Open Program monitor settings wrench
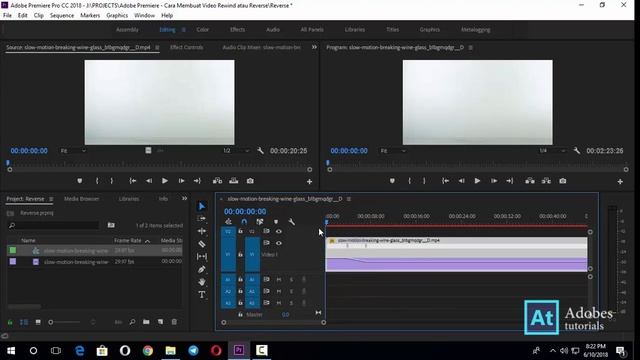The height and width of the screenshot is (360, 640). pyautogui.click(x=577, y=151)
